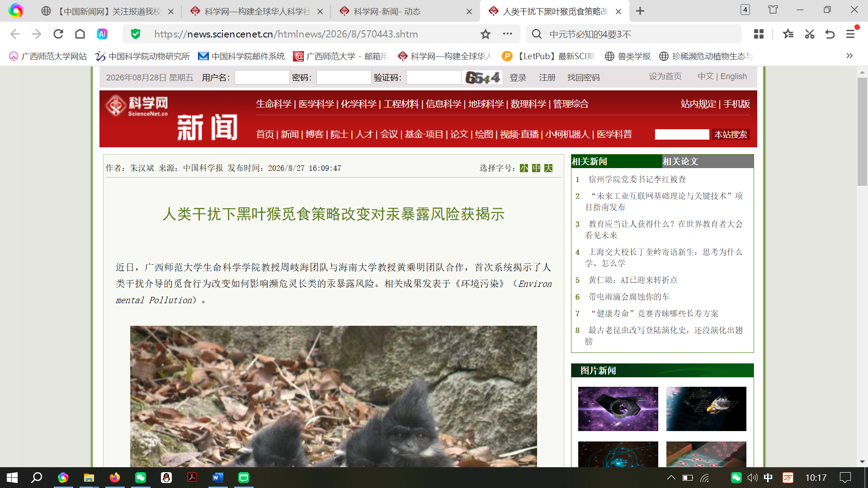Open 医学科学 category
The image size is (868, 488).
(316, 104)
